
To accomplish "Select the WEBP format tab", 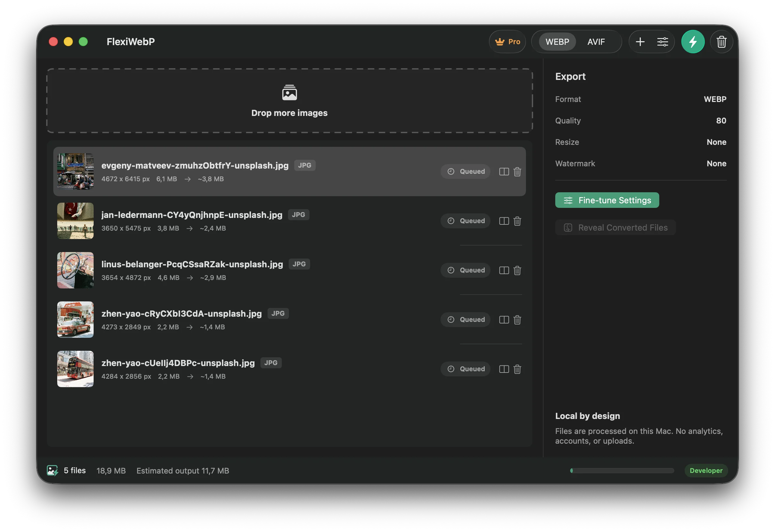I will pos(557,42).
